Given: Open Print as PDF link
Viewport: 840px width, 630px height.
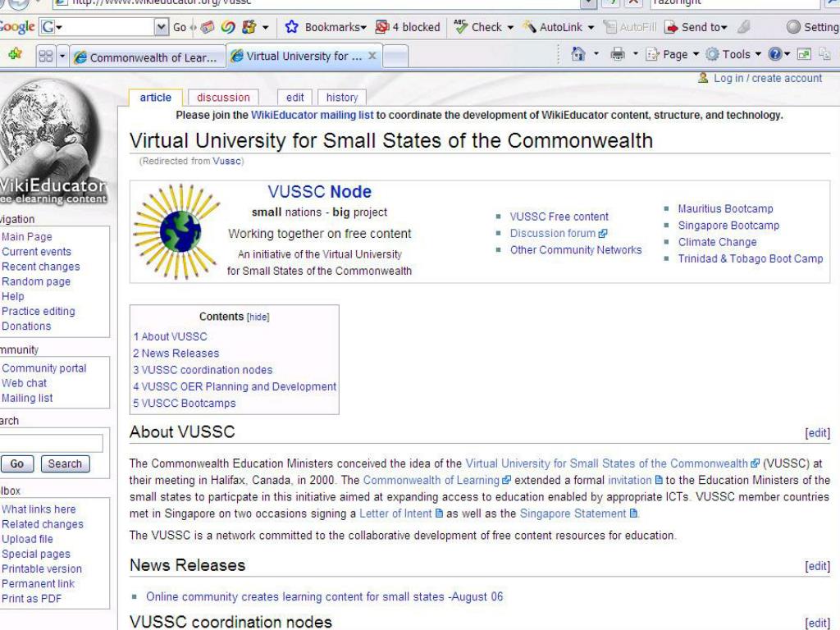Looking at the screenshot, I should pyautogui.click(x=32, y=599).
